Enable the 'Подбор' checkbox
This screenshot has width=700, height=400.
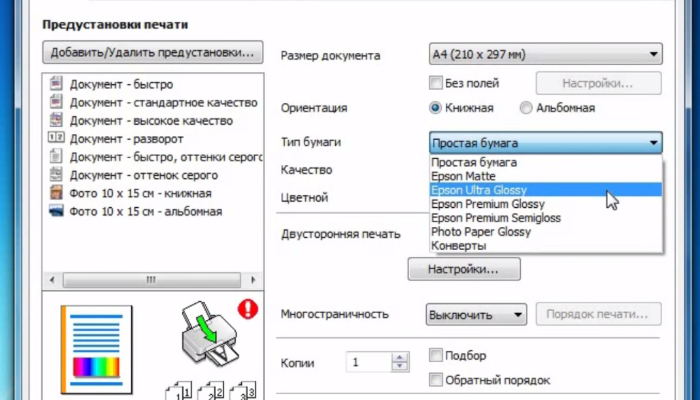435,355
